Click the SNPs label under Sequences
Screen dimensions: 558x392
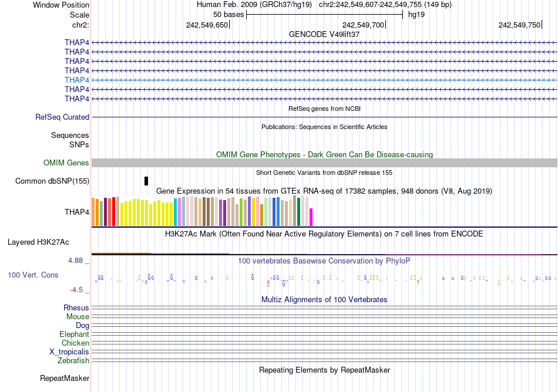[79, 144]
